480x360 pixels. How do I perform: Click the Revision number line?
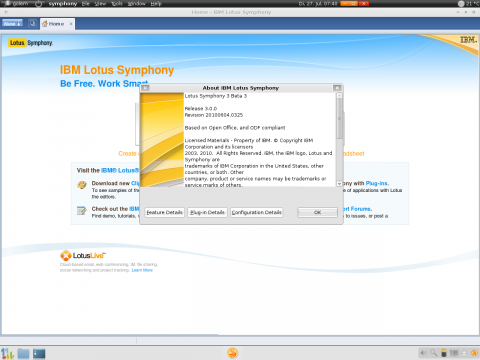coord(214,115)
